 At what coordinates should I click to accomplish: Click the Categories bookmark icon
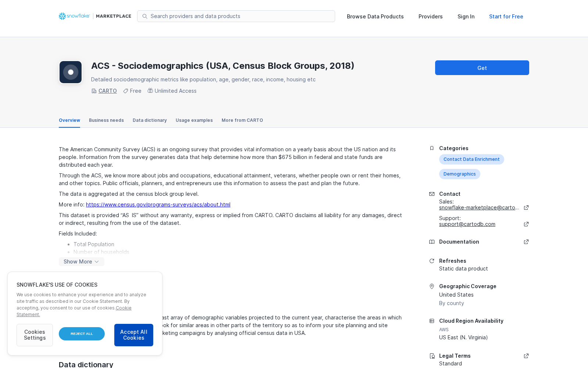(x=432, y=148)
